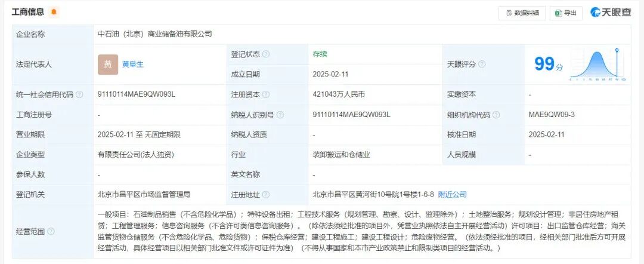Open the 附近公司 link

coord(453,195)
